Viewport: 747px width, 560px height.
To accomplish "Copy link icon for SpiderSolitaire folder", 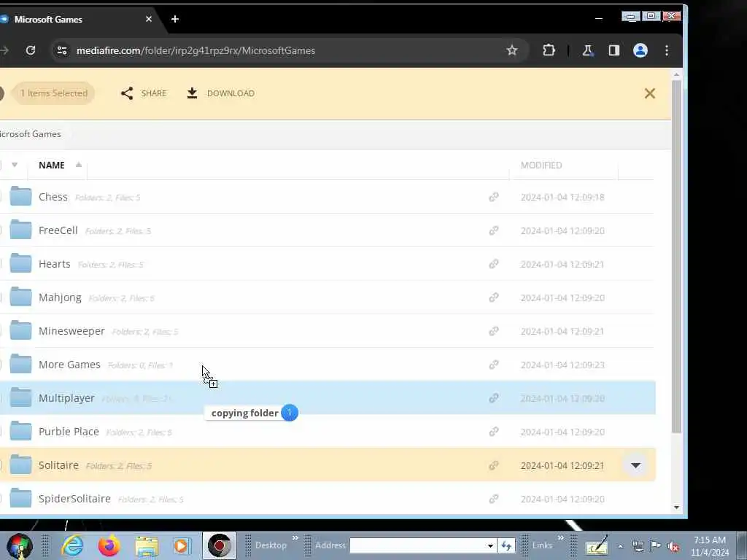I will point(494,499).
